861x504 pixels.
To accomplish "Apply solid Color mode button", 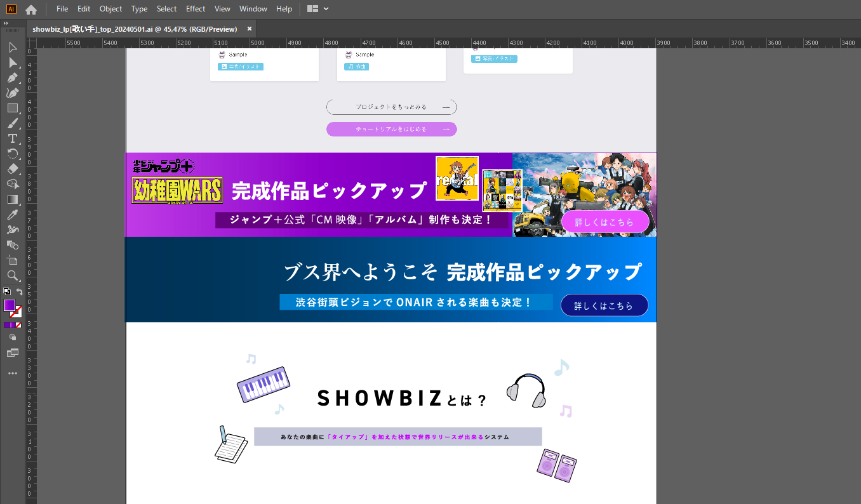I will (7, 324).
